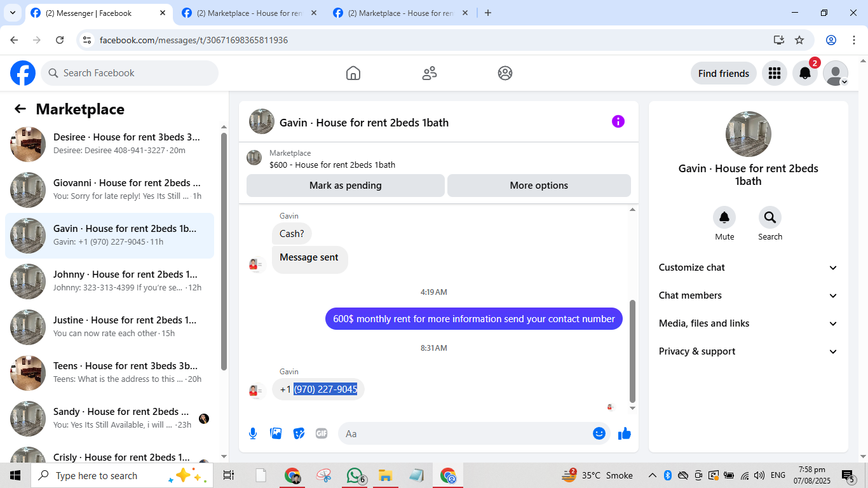Open WhatsApp from the taskbar
The image size is (868, 488).
pyautogui.click(x=355, y=475)
